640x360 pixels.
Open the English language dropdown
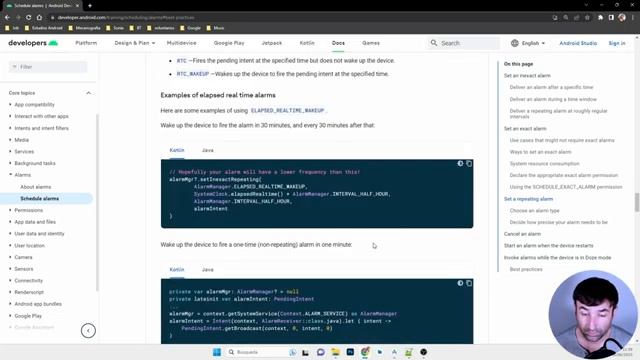tap(533, 43)
